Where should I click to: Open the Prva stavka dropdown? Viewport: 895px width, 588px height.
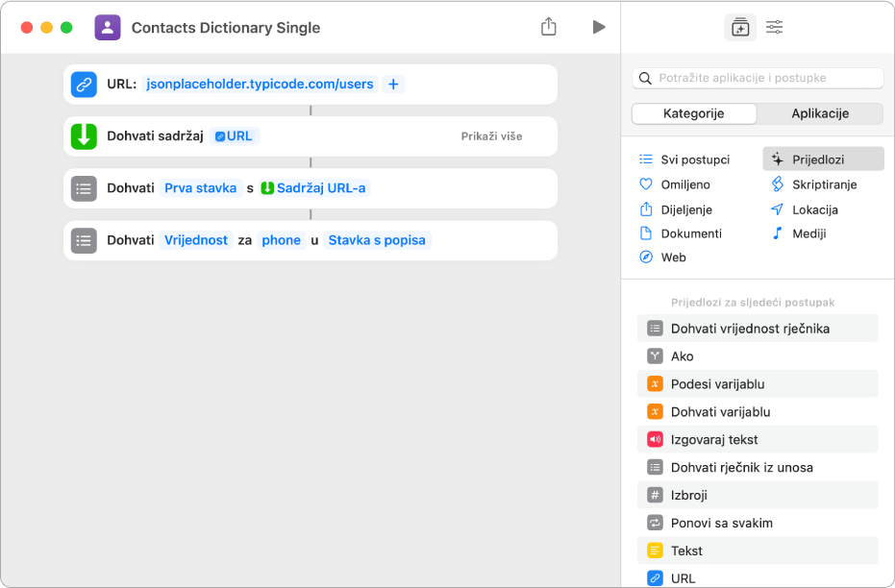(200, 188)
